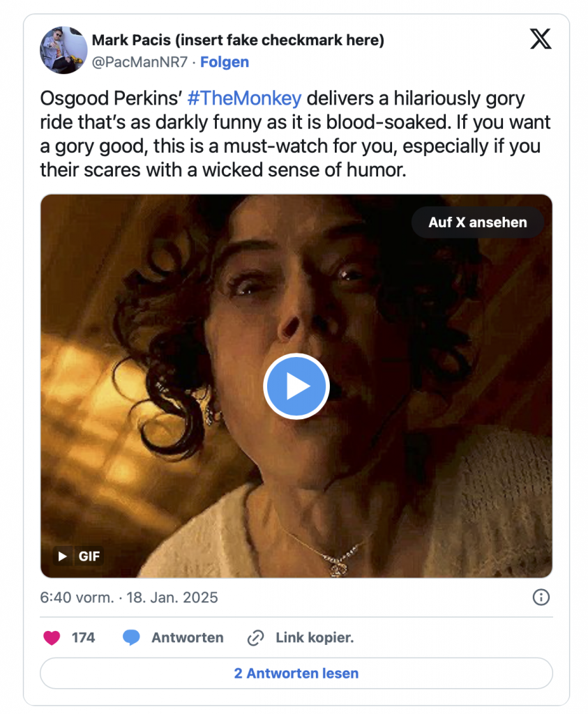Click the "Auf X ansehen" button
The width and height of the screenshot is (588, 714).
click(477, 222)
